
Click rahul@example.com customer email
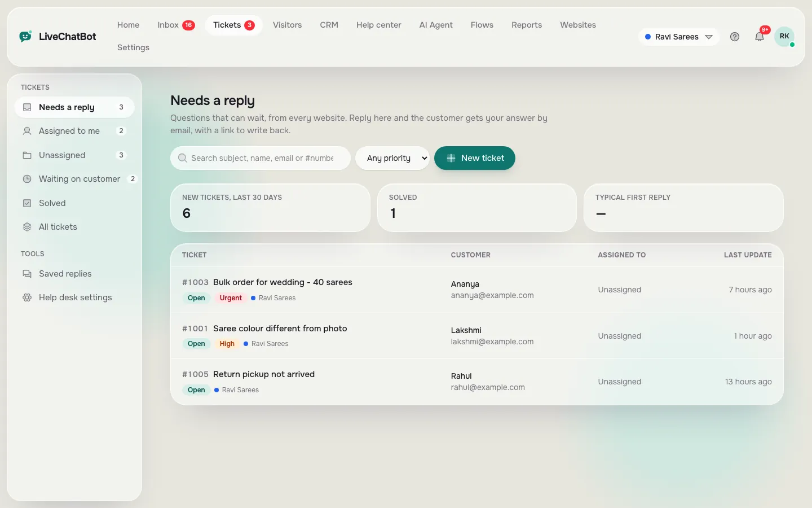(488, 387)
